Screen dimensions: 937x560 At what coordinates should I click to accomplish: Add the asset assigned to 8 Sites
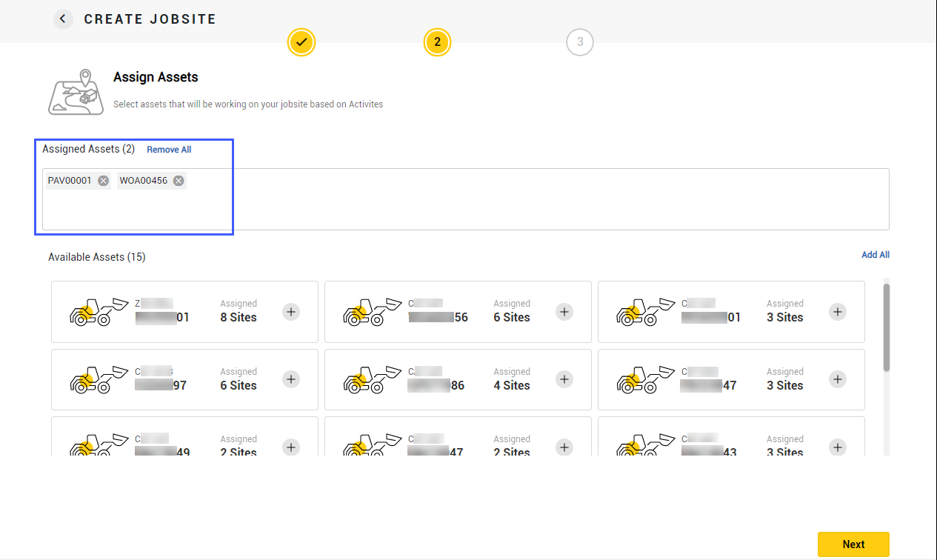291,312
